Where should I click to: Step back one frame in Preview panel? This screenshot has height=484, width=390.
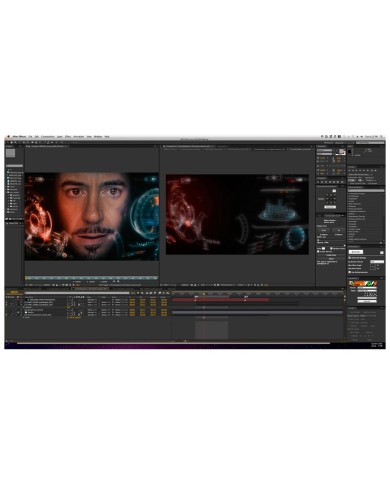(353, 170)
